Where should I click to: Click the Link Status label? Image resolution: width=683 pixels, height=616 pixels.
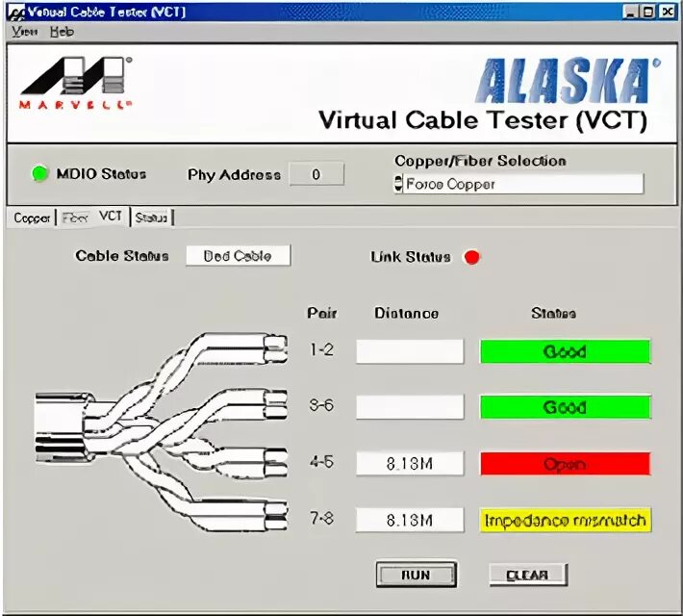(411, 257)
